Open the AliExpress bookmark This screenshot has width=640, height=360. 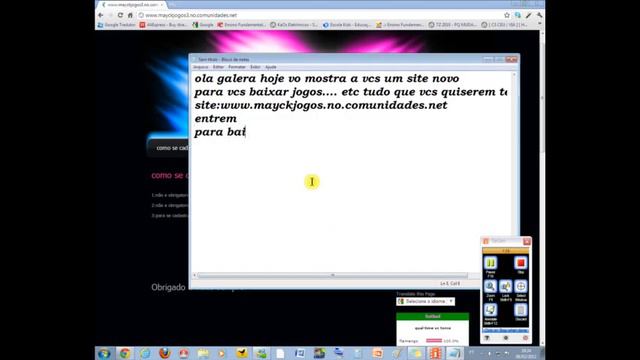point(163,25)
